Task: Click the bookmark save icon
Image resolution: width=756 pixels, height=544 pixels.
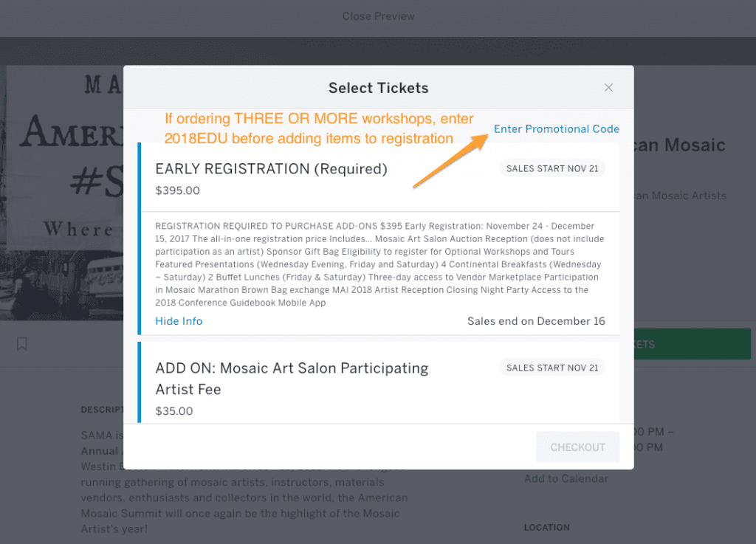Action: pyautogui.click(x=21, y=343)
